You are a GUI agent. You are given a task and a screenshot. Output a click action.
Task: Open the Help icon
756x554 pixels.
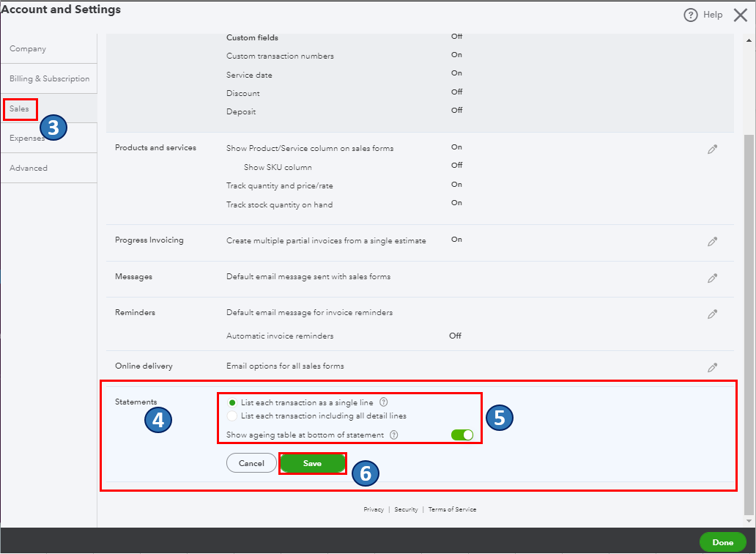(691, 14)
